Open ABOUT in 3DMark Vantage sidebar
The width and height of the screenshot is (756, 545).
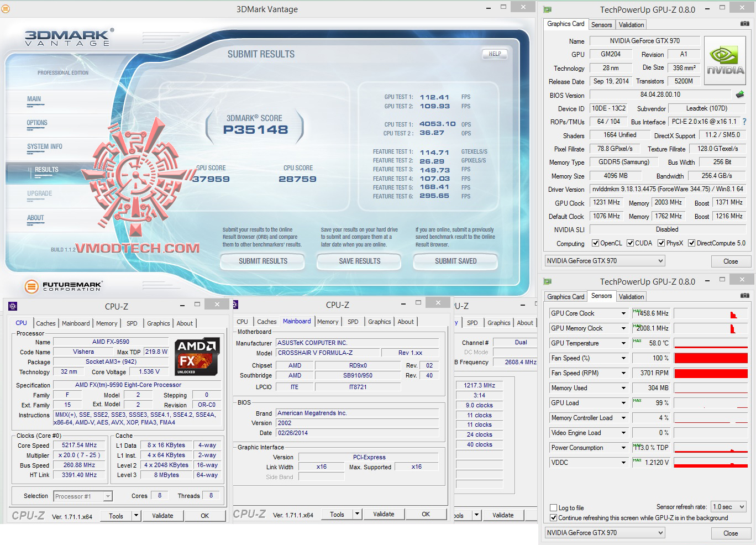35,218
